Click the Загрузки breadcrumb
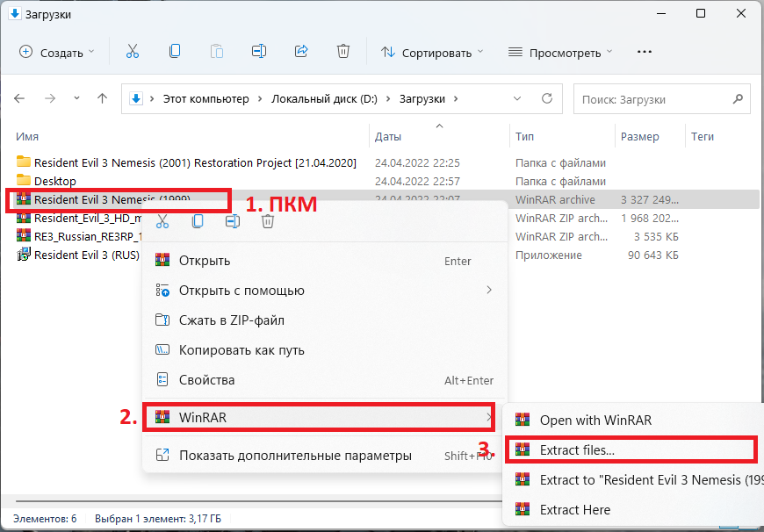The height and width of the screenshot is (532, 764). pos(422,99)
